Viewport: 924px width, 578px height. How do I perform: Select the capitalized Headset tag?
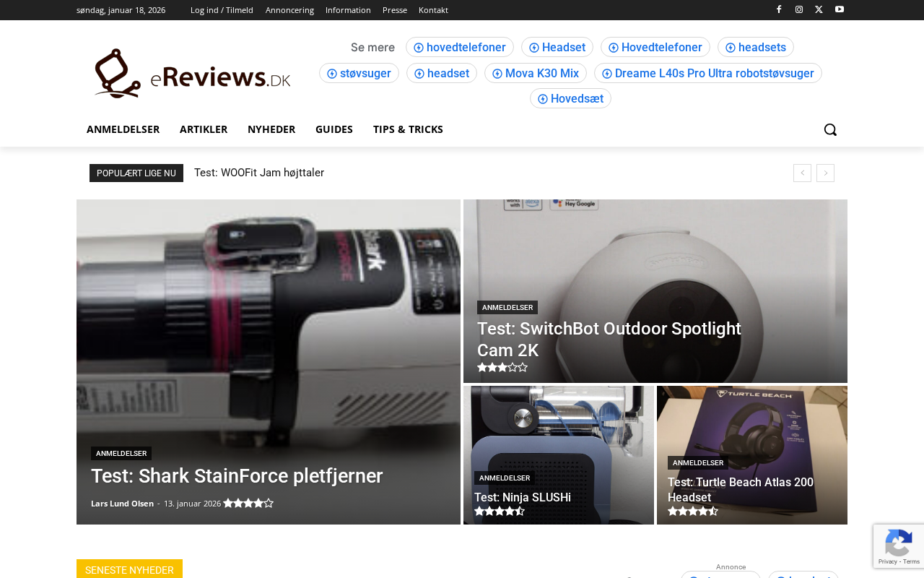pos(557,47)
